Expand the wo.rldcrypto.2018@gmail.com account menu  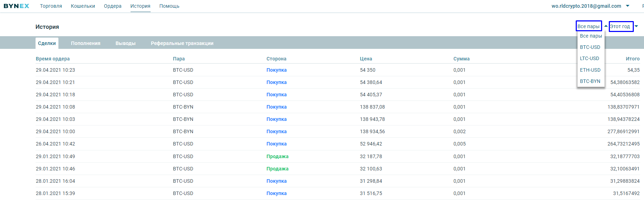586,6
